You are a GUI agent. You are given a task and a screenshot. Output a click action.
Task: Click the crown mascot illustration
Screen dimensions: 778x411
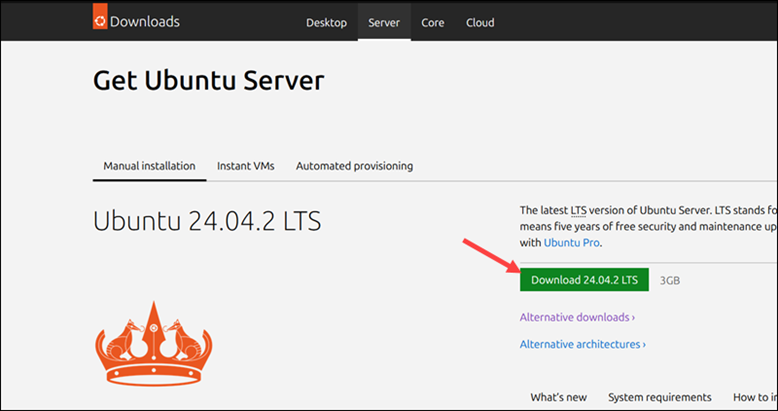click(x=153, y=343)
